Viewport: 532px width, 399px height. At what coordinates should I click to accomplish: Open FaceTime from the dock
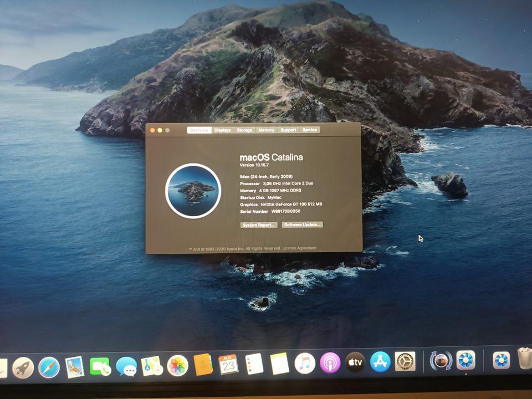pos(100,367)
